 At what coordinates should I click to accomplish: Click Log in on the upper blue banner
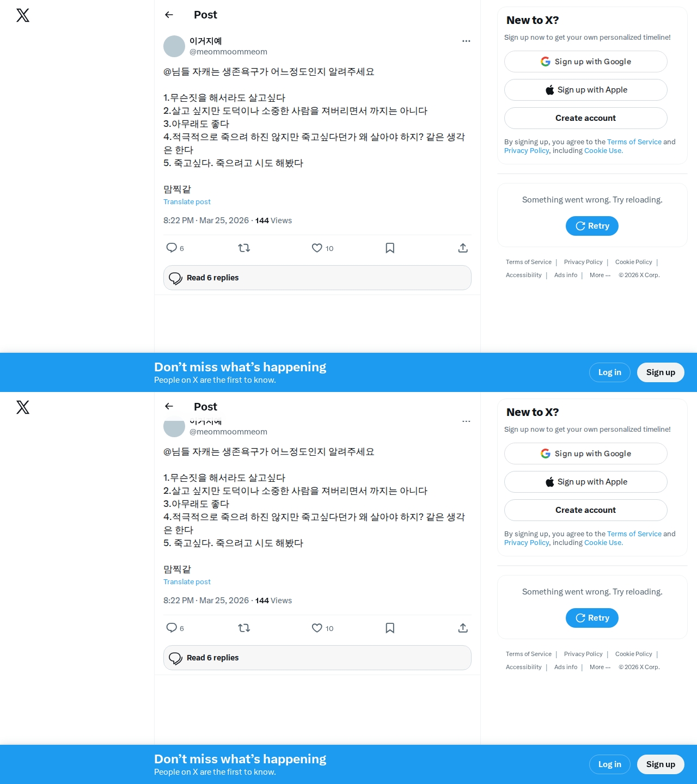610,372
